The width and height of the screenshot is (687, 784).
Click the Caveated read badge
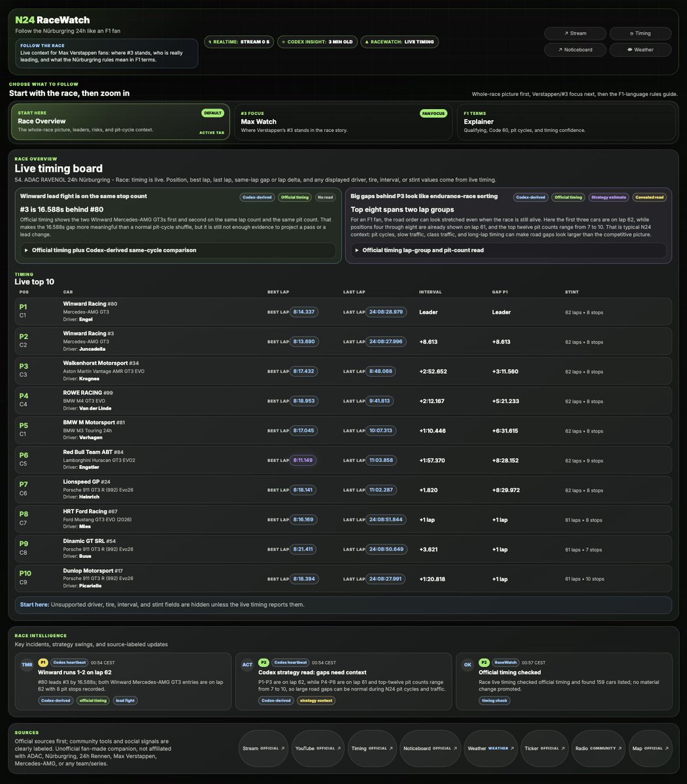pos(649,197)
